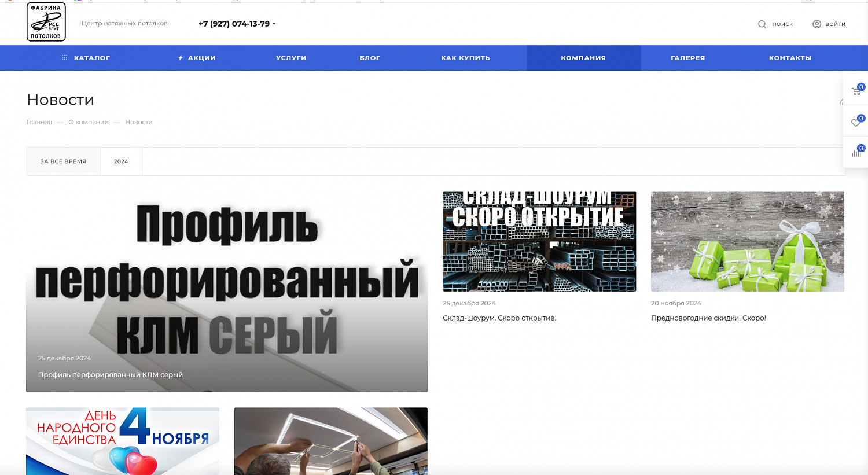Click the user profile icon beside Войти
The width and height of the screenshot is (868, 475).
[816, 24]
